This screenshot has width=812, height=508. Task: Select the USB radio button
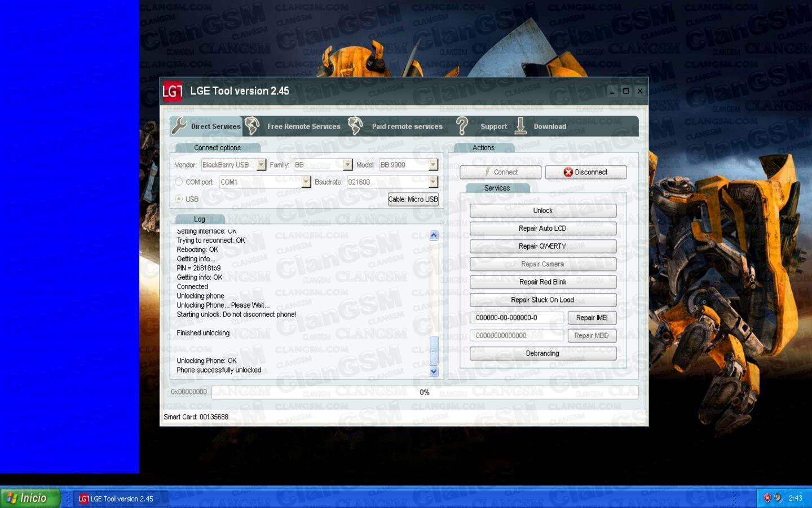(x=179, y=199)
